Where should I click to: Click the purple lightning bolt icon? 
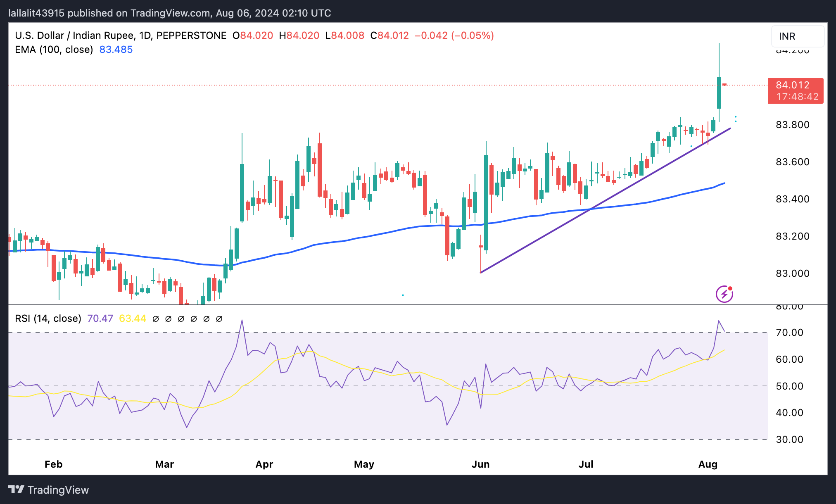pos(724,294)
